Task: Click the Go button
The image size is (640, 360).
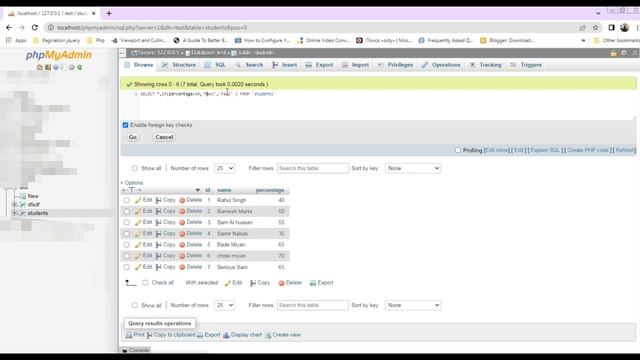Action: pos(133,137)
